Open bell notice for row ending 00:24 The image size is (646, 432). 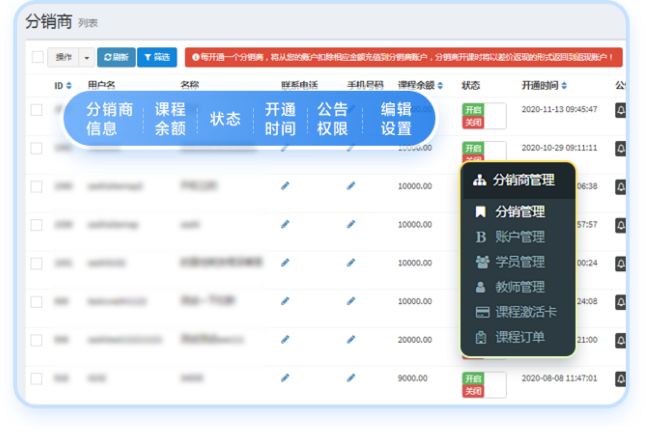[x=620, y=264]
